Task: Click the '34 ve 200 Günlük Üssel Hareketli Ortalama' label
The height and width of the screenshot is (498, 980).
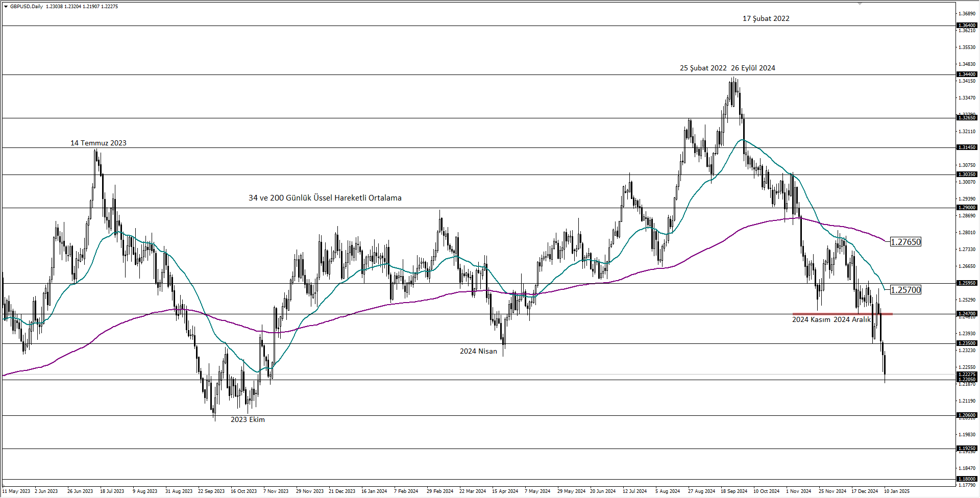Action: tap(325, 198)
